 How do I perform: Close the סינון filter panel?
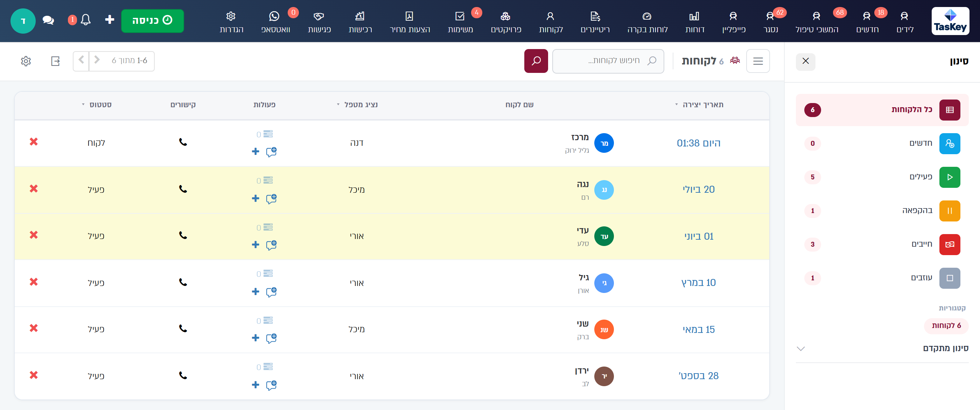point(805,61)
